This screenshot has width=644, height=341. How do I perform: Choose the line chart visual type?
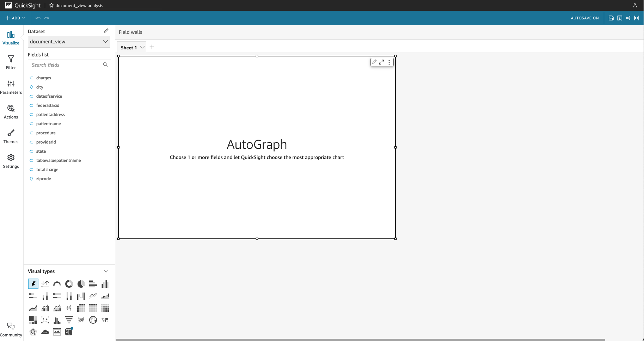point(93,296)
